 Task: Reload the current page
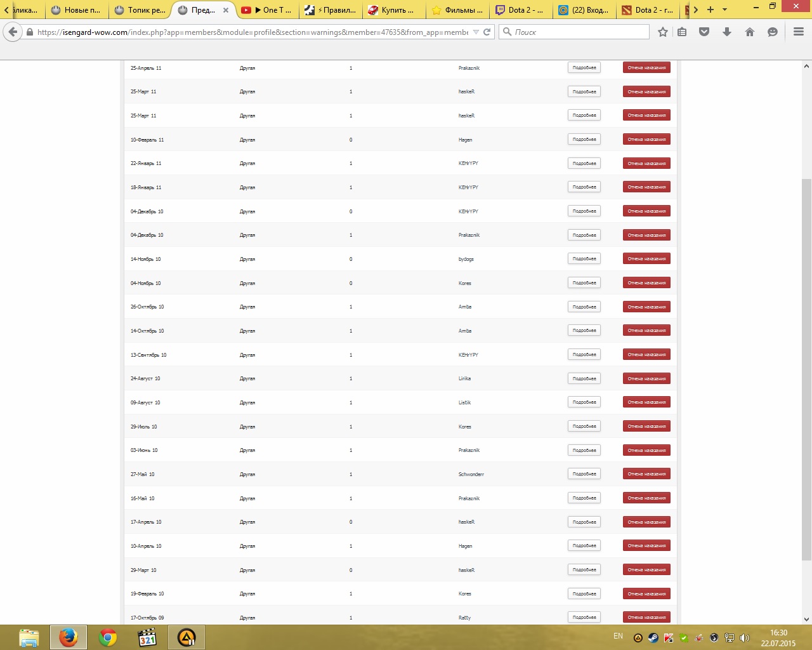(487, 32)
